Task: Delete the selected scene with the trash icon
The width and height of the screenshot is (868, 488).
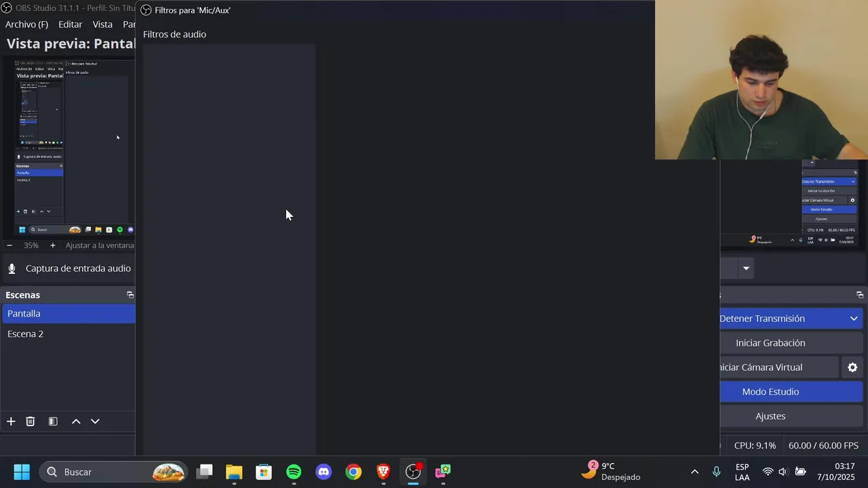Action: click(x=31, y=422)
